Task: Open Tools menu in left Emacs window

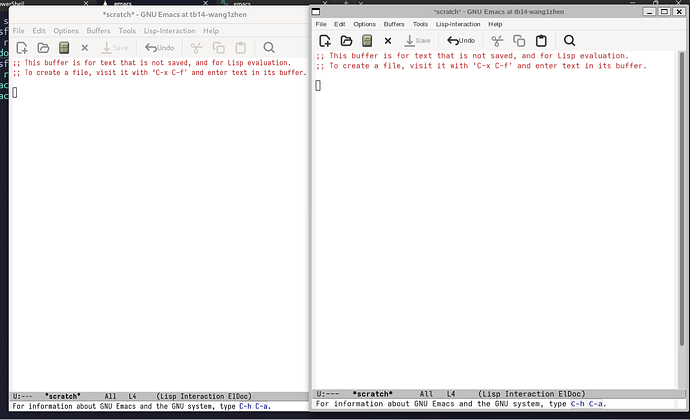Action: (x=127, y=31)
